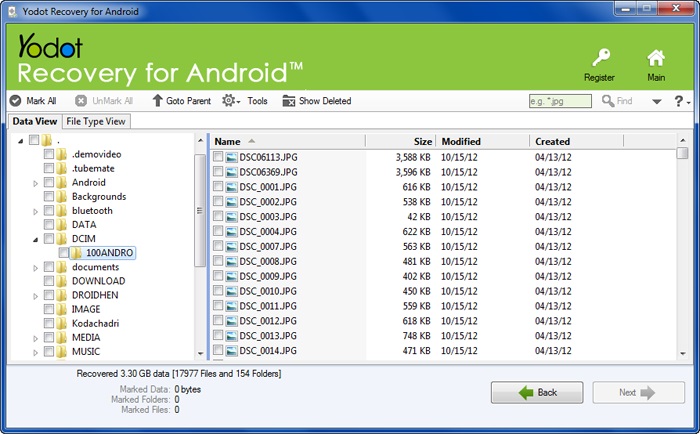The image size is (700, 434).
Task: Click the file list scroll down arrow
Action: [683, 353]
